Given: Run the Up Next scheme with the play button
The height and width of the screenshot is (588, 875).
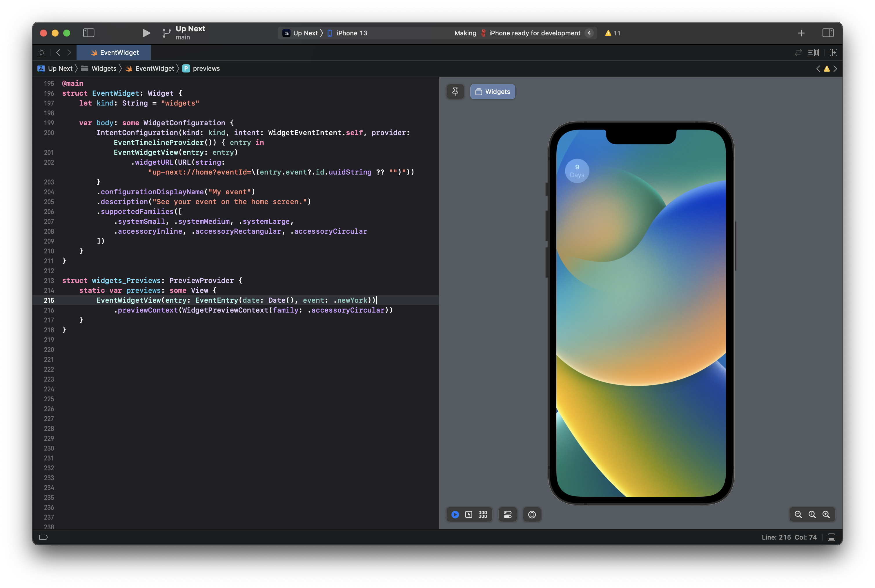Looking at the screenshot, I should 146,33.
